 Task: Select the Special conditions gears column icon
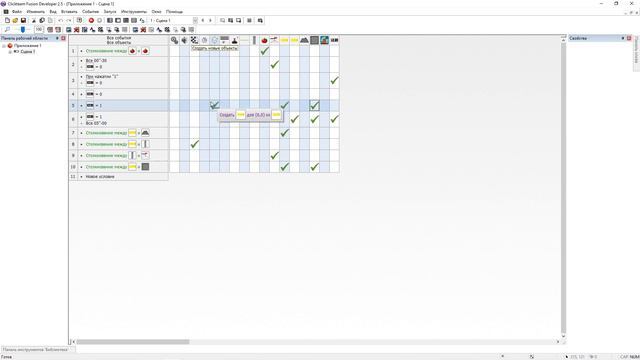tap(174, 40)
